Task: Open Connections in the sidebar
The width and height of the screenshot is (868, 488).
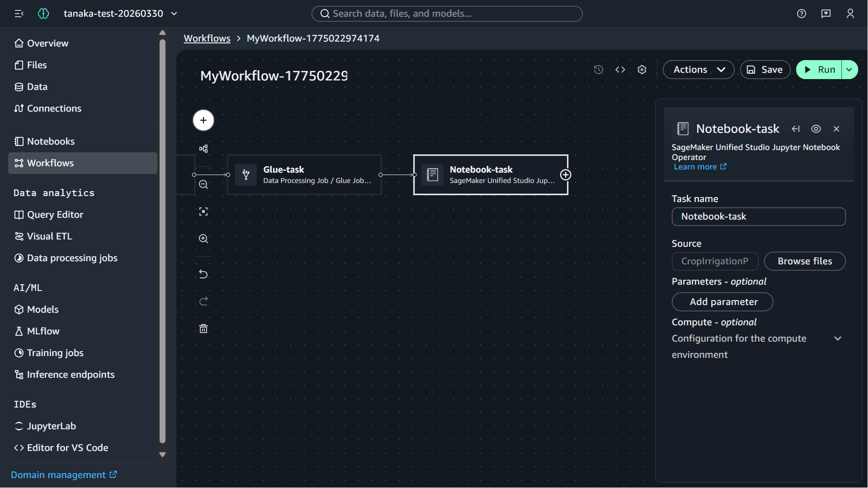Action: (x=83, y=108)
